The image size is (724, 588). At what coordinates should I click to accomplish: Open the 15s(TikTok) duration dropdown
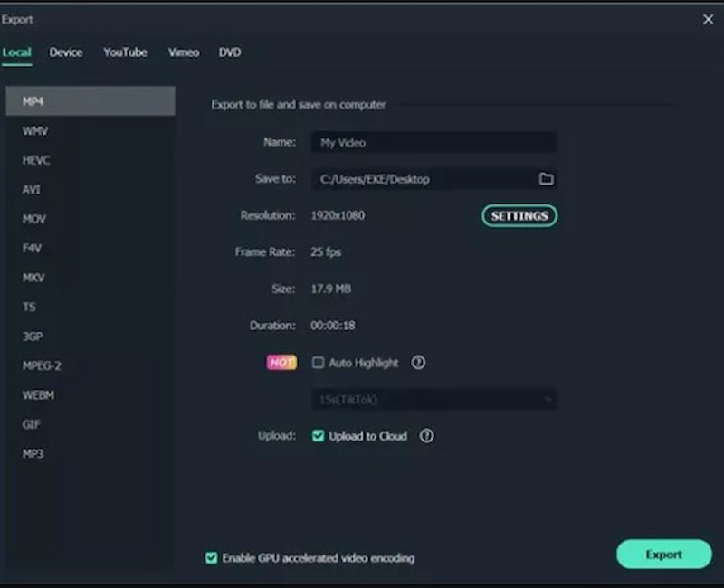(434, 399)
